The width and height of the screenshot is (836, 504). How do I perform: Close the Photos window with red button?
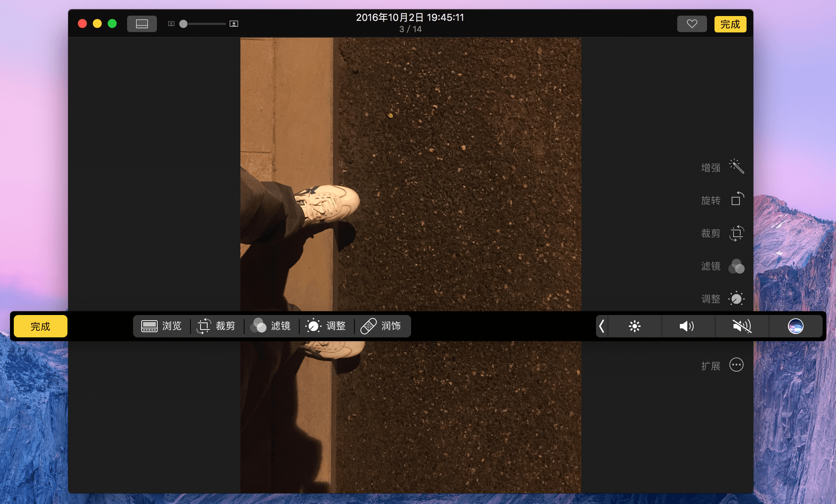click(x=82, y=24)
